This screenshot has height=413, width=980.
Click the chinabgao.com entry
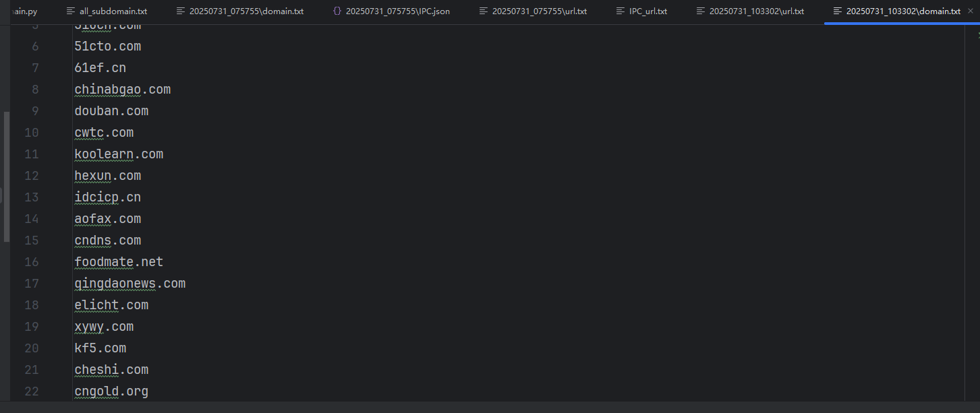pos(123,90)
